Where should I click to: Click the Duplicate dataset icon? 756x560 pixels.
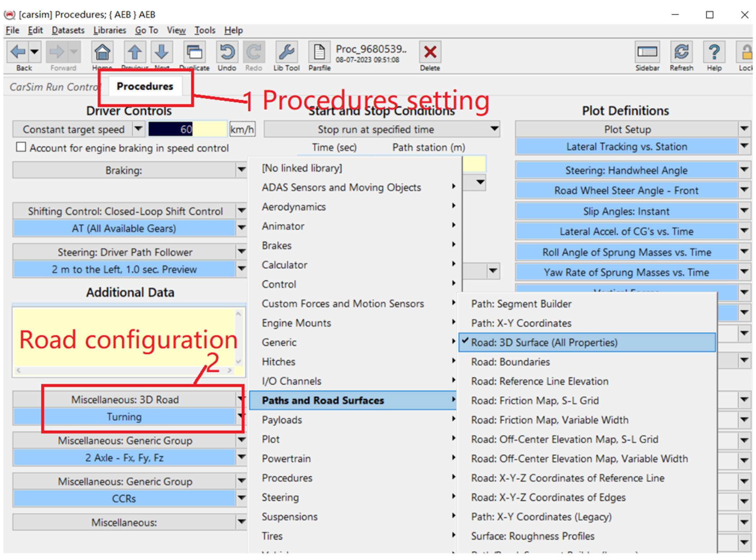(194, 52)
